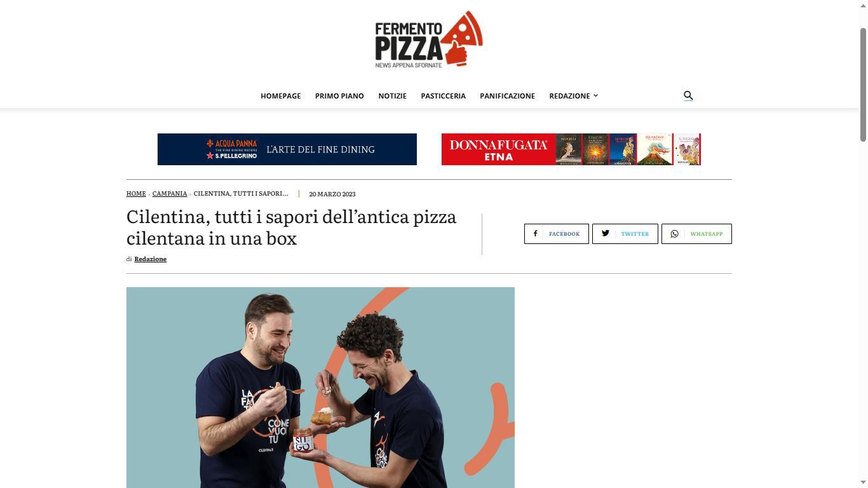Viewport: 868px width, 488px height.
Task: Navigate to Panificazione section
Action: click(x=507, y=96)
